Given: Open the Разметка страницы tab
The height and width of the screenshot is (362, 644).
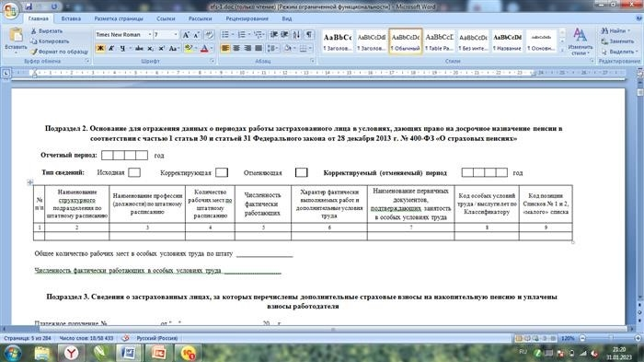Looking at the screenshot, I should 119,18.
